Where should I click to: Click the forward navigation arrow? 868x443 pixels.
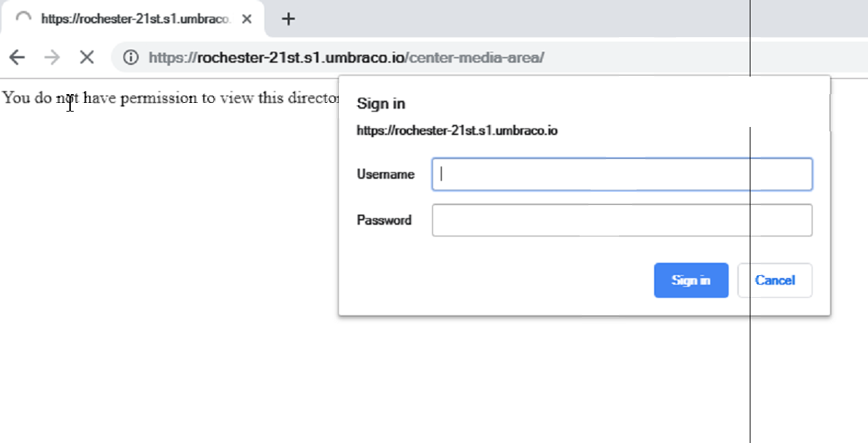pos(52,57)
